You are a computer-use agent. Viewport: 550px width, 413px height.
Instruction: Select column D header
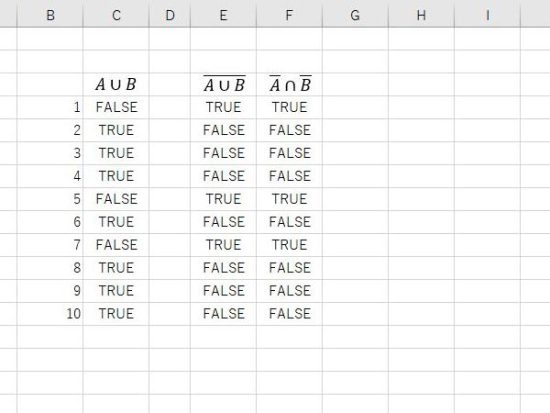click(x=170, y=15)
